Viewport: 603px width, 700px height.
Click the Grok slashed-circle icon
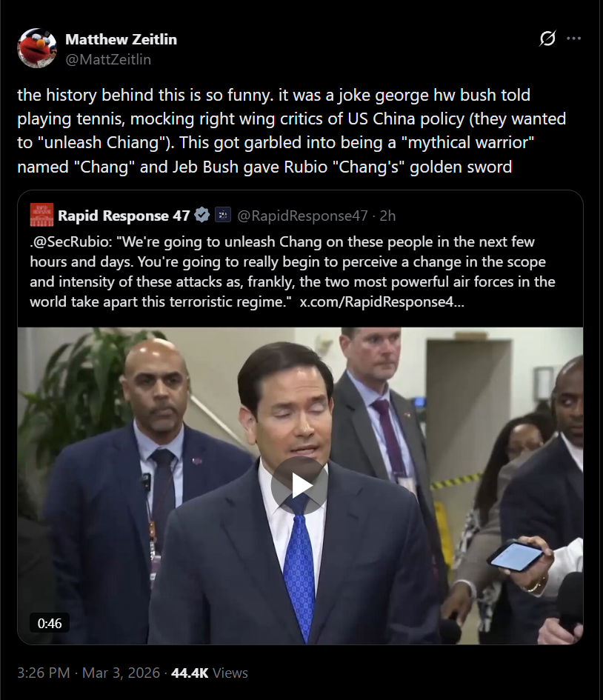coord(547,39)
